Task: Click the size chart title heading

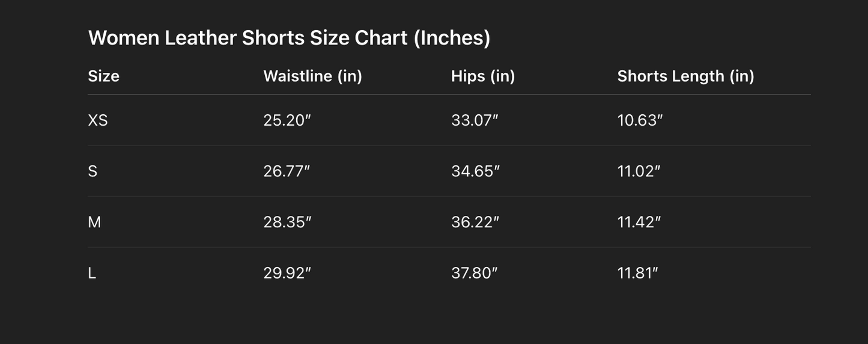Action: coord(289,38)
